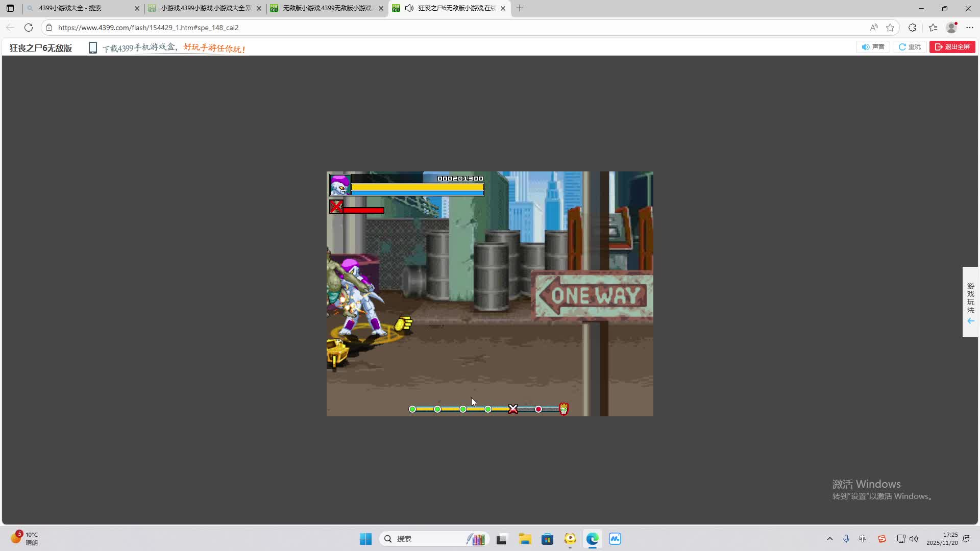Open the read aloud icon
Viewport: 980px width, 551px height.
[x=874, y=28]
